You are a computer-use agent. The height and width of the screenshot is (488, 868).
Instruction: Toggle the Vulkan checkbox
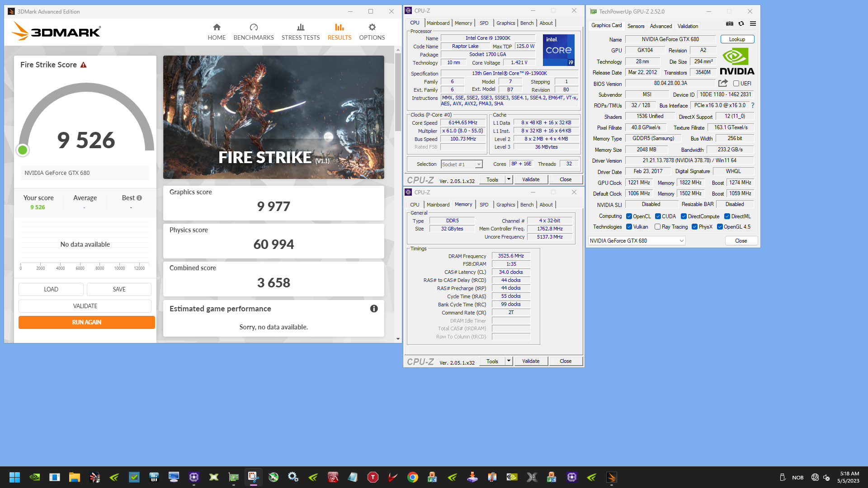click(629, 227)
